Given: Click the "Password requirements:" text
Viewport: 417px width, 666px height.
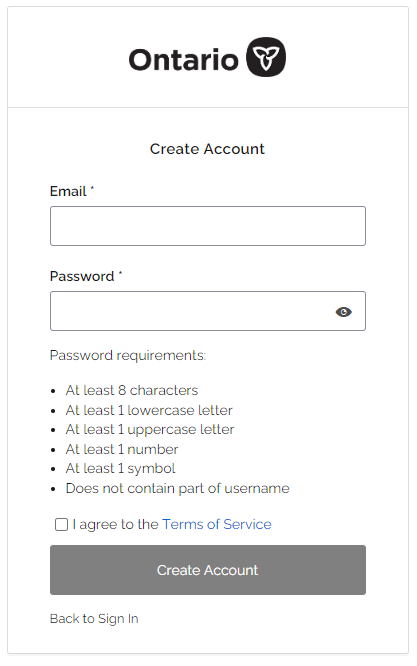Looking at the screenshot, I should [x=128, y=355].
